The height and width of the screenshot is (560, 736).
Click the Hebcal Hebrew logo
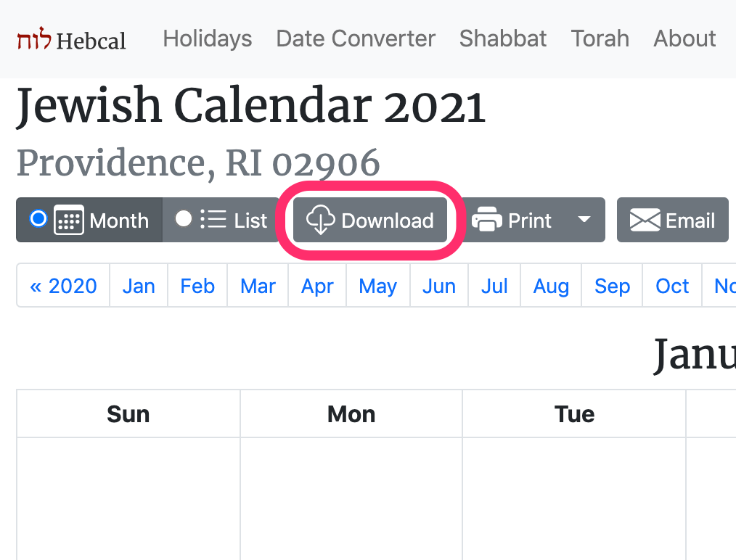tap(30, 39)
